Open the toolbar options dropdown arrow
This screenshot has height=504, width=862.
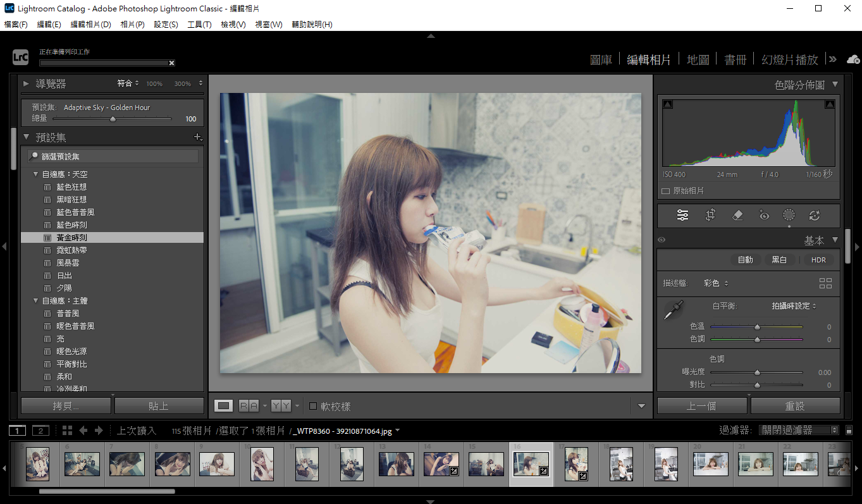point(642,406)
